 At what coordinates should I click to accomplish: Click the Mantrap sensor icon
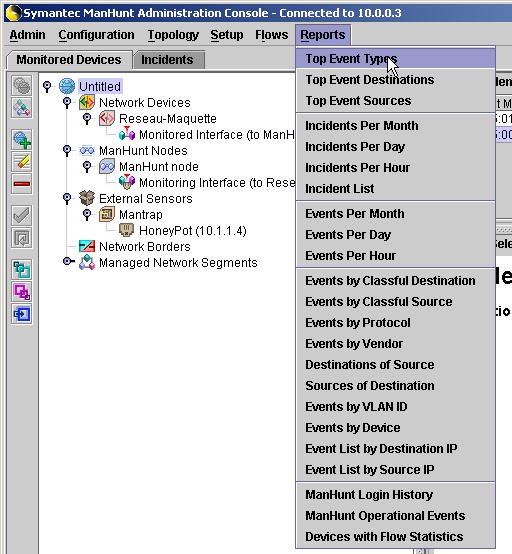coord(107,214)
